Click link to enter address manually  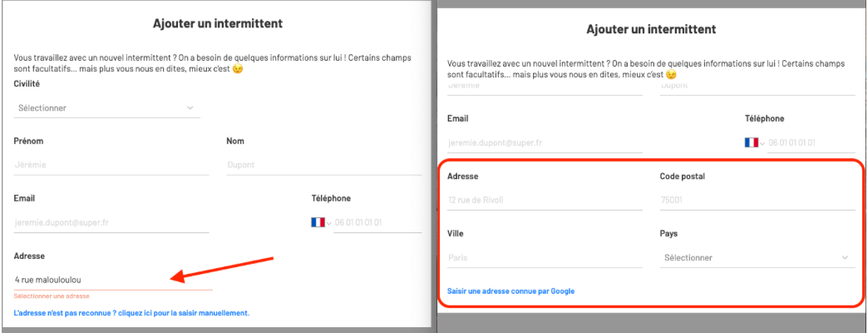[131, 313]
